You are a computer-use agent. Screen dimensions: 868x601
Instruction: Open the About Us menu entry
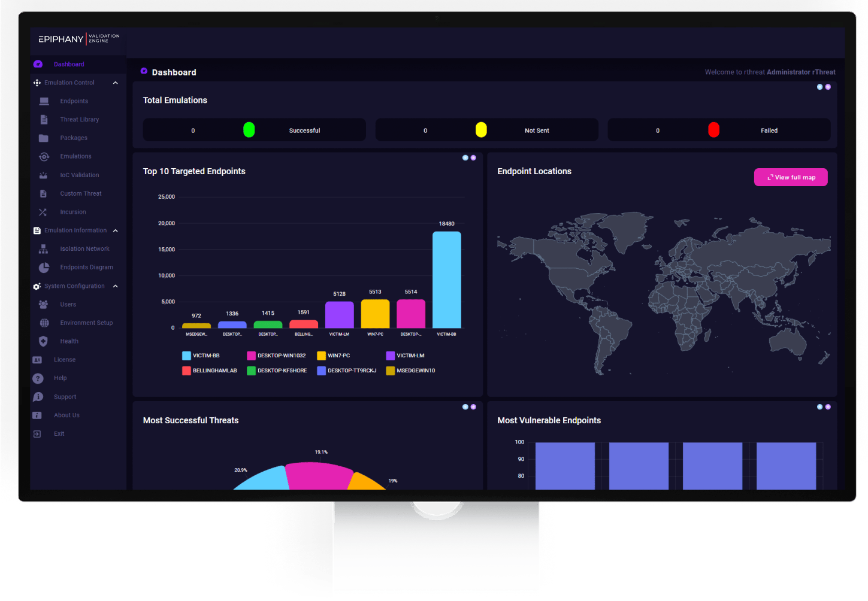[x=66, y=415]
